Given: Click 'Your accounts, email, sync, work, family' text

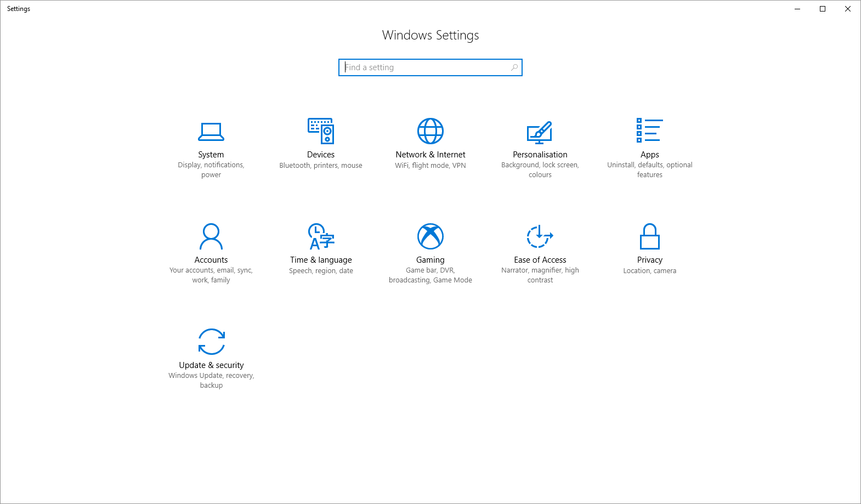Looking at the screenshot, I should click(x=211, y=275).
